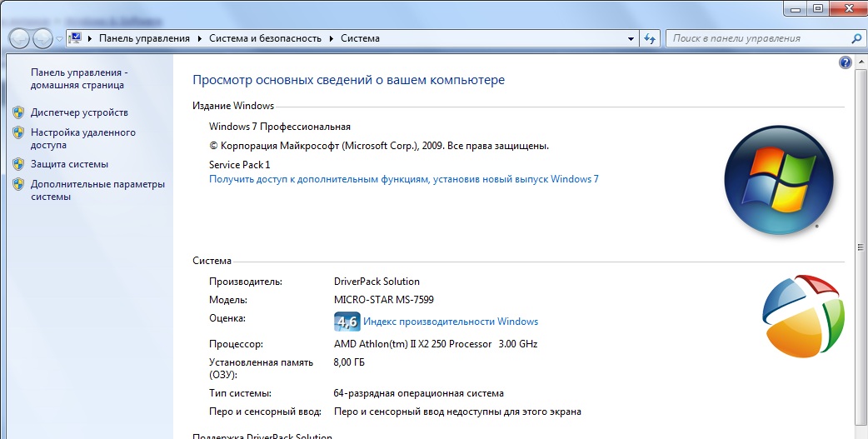Open help with the blue question mark icon
The image size is (868, 439).
tap(846, 62)
